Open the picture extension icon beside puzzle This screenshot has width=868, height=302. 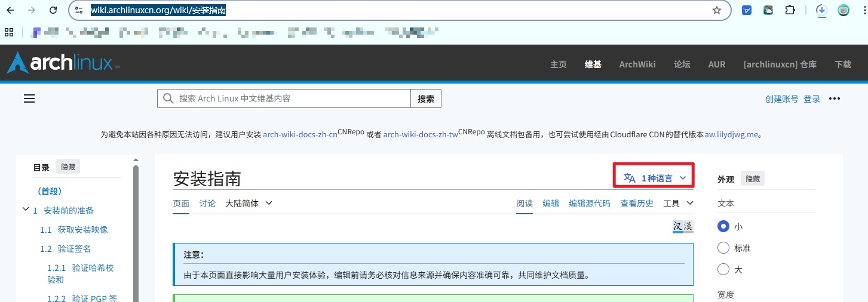[x=768, y=10]
